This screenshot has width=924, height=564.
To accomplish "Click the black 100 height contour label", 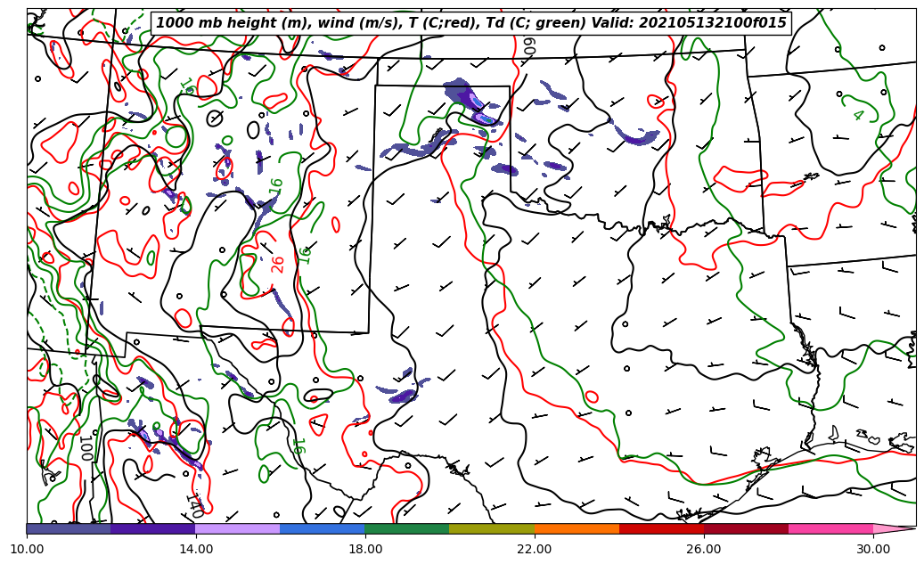I will (86, 448).
